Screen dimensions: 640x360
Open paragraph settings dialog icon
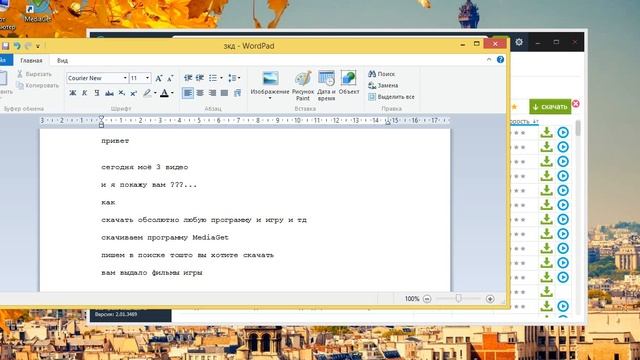pyautogui.click(x=237, y=93)
